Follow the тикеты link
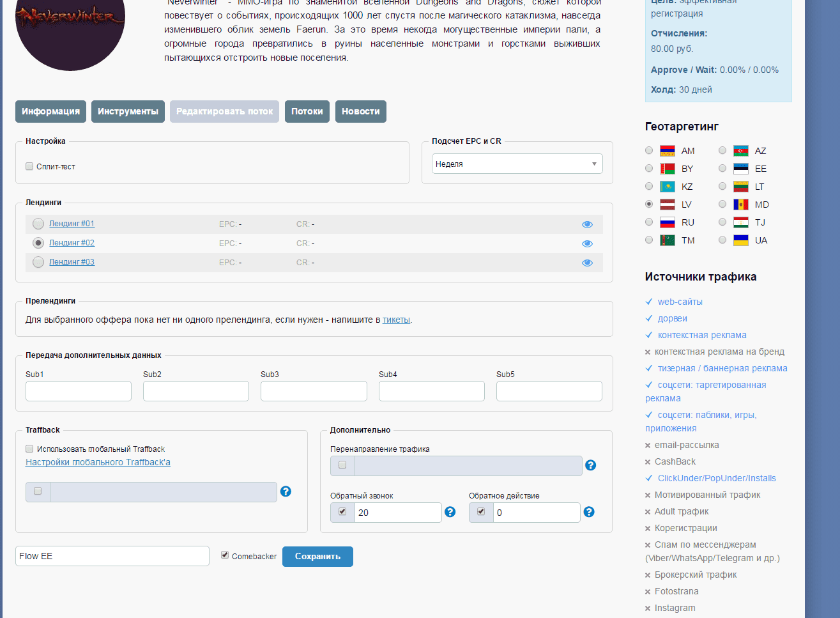This screenshot has width=840, height=618. (396, 320)
